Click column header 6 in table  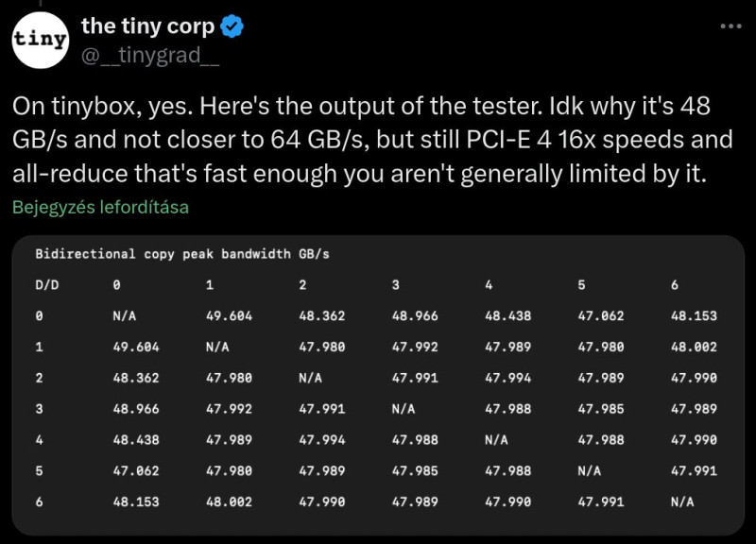(x=675, y=285)
